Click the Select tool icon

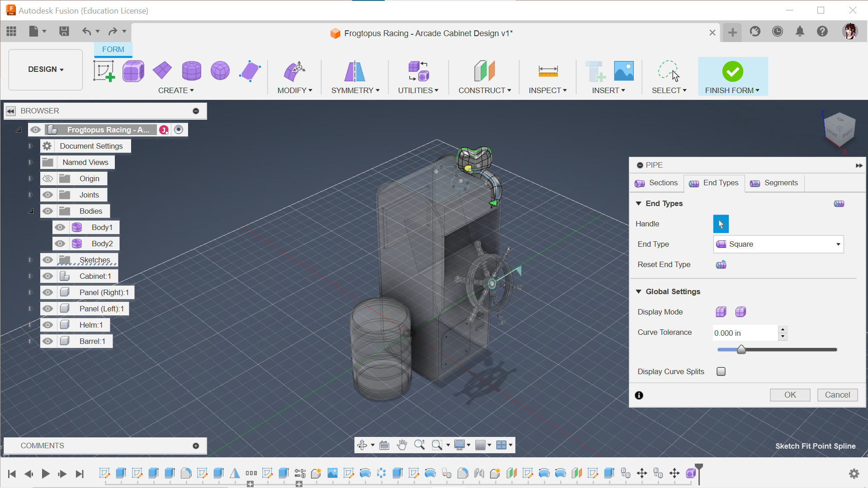click(x=669, y=71)
